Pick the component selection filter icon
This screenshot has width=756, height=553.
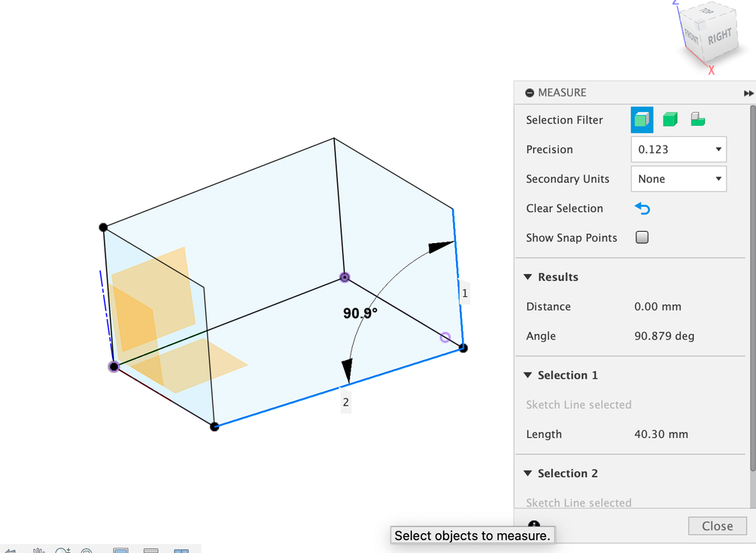click(698, 120)
